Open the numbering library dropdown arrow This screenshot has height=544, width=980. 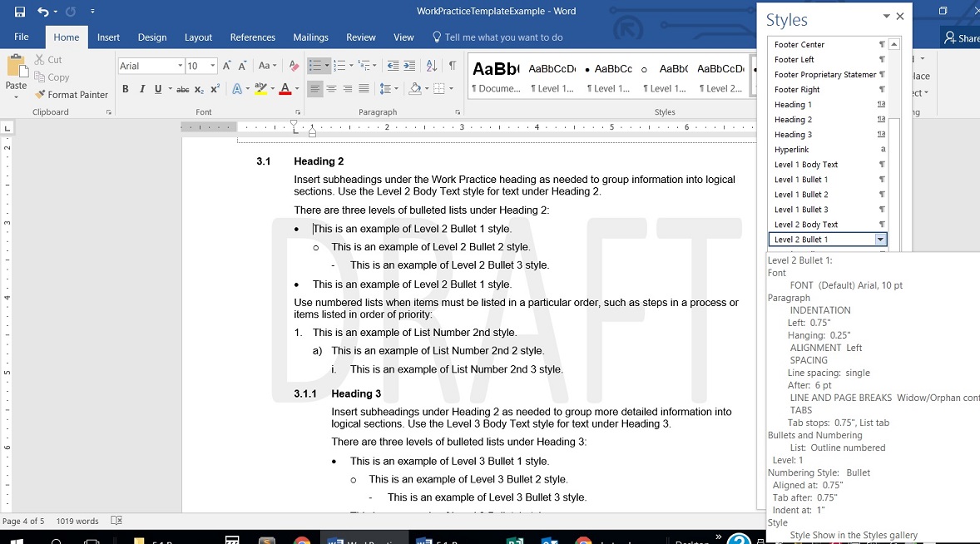[350, 66]
